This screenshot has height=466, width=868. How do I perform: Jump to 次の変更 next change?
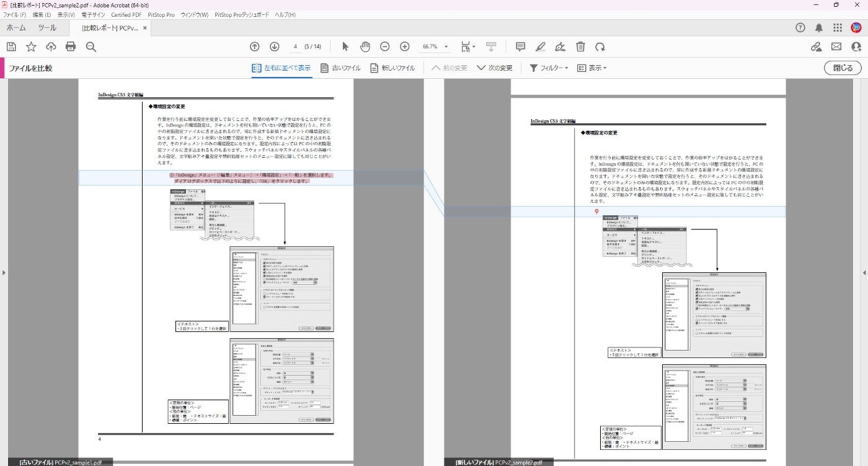[x=494, y=68]
